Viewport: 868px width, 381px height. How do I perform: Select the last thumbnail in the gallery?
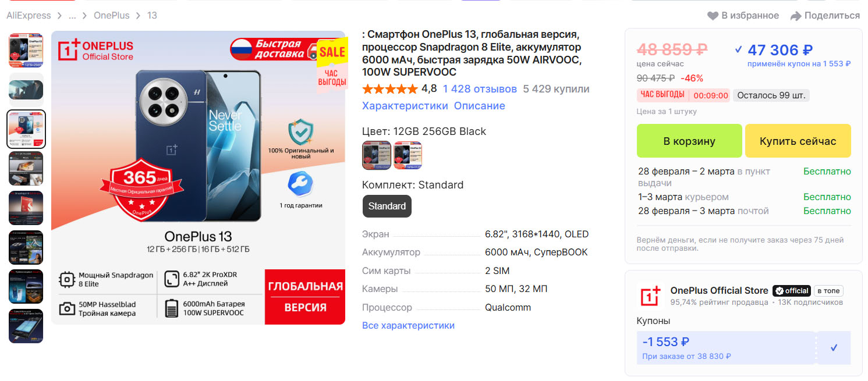pos(26,326)
